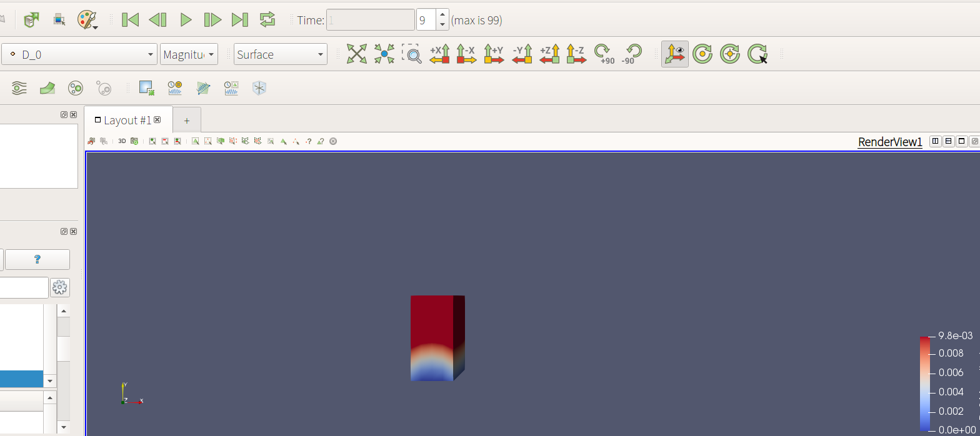Open the D_0 coloring array dropdown

point(79,54)
